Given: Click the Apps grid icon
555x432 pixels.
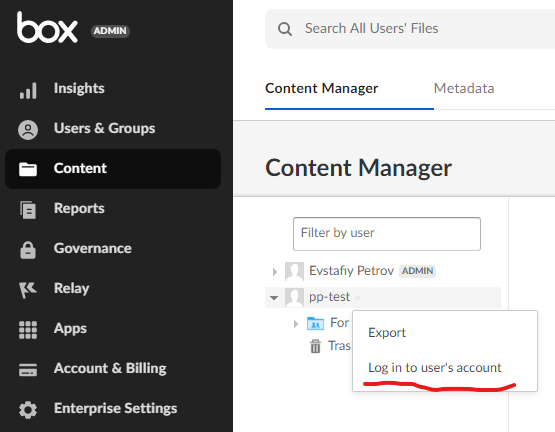Looking at the screenshot, I should click(x=28, y=330).
